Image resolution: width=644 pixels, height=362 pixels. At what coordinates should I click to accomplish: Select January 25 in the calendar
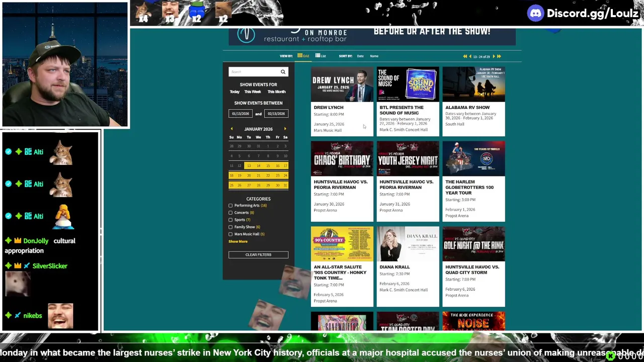[x=231, y=186]
